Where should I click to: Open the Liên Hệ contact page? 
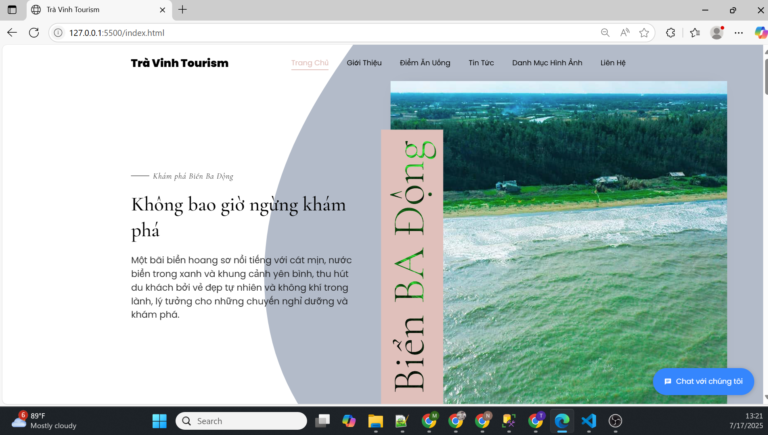pyautogui.click(x=613, y=63)
